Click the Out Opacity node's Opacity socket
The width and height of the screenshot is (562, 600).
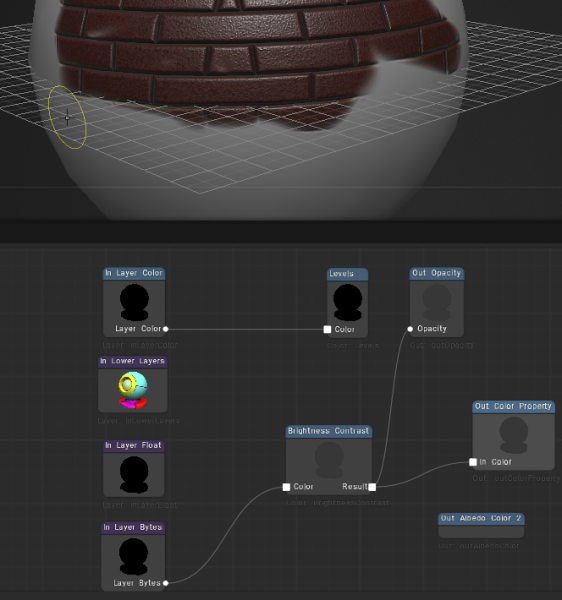point(410,329)
